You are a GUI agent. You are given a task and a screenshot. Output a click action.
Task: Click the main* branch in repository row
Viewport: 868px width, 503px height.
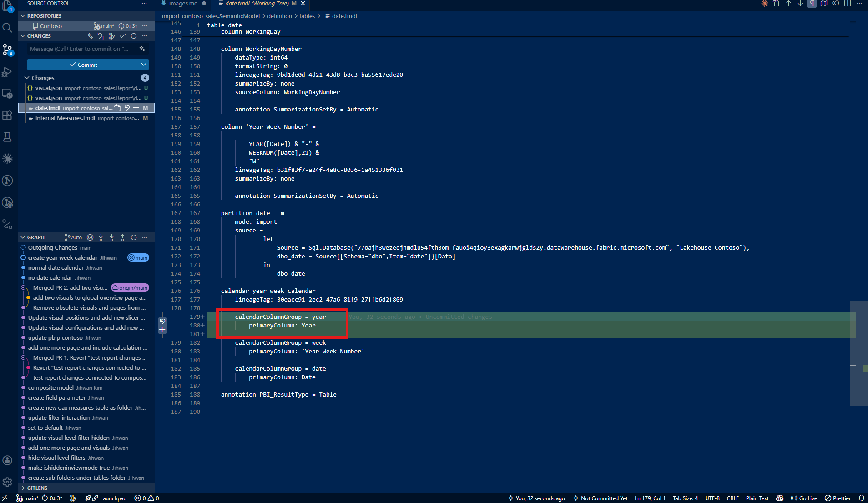coord(104,26)
